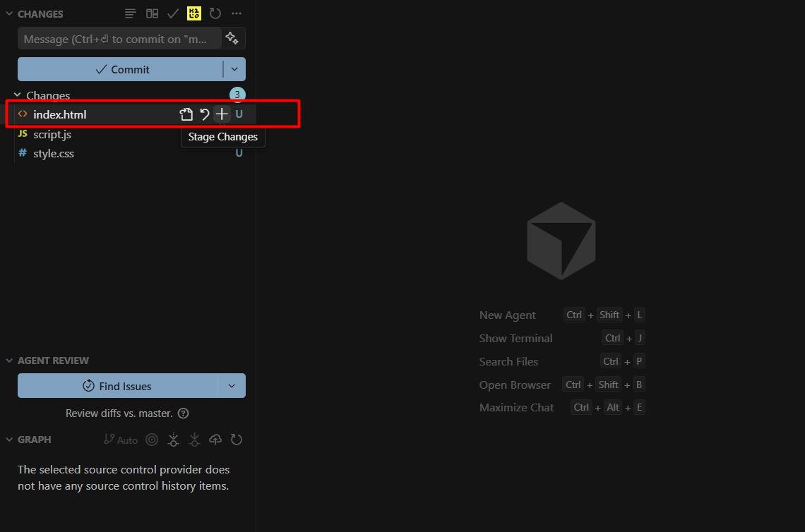Image resolution: width=805 pixels, height=532 pixels.
Task: Click the Commit button
Action: coord(121,69)
